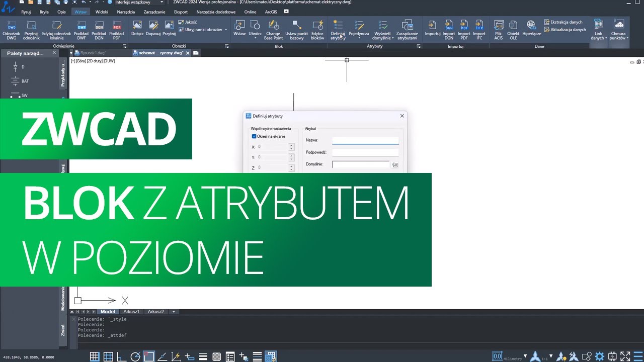Insert an Obiekt OLE
The image size is (644, 362).
click(513, 30)
